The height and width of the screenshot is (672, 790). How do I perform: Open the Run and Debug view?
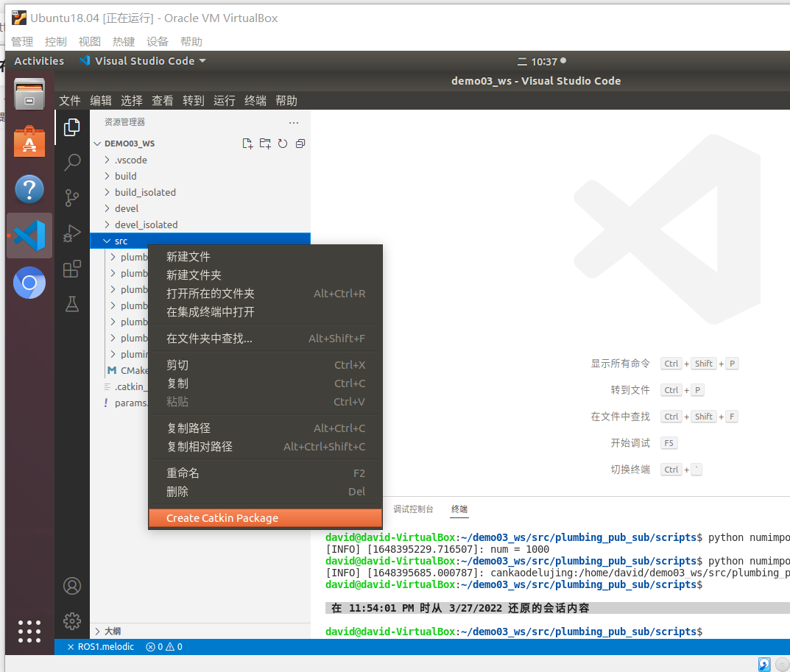pyautogui.click(x=72, y=233)
